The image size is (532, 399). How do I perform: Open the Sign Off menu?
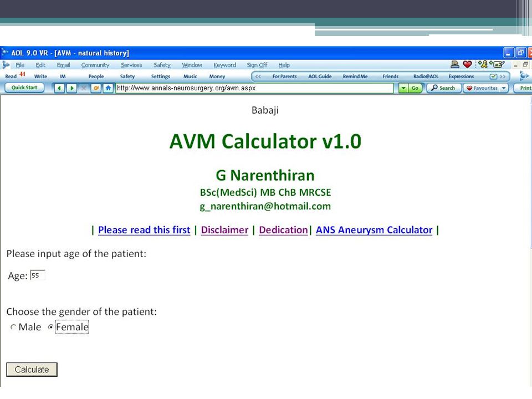[x=257, y=65]
